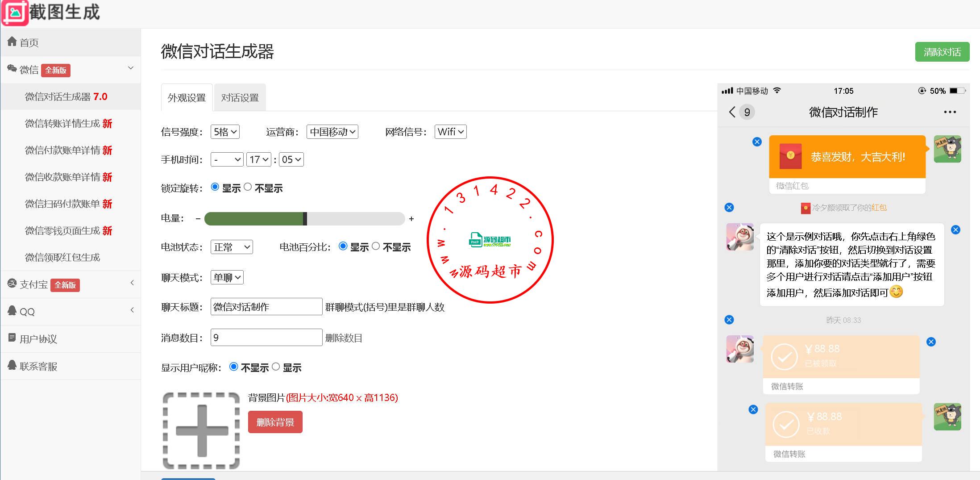Click the 截图生成 logo icon
Screen dimensions: 980x480
click(x=15, y=13)
